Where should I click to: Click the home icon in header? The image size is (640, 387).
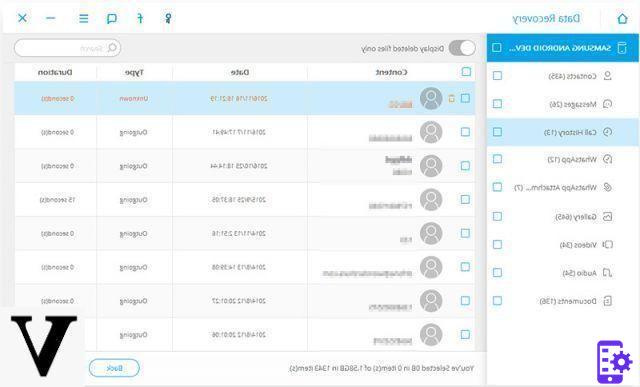coord(622,18)
